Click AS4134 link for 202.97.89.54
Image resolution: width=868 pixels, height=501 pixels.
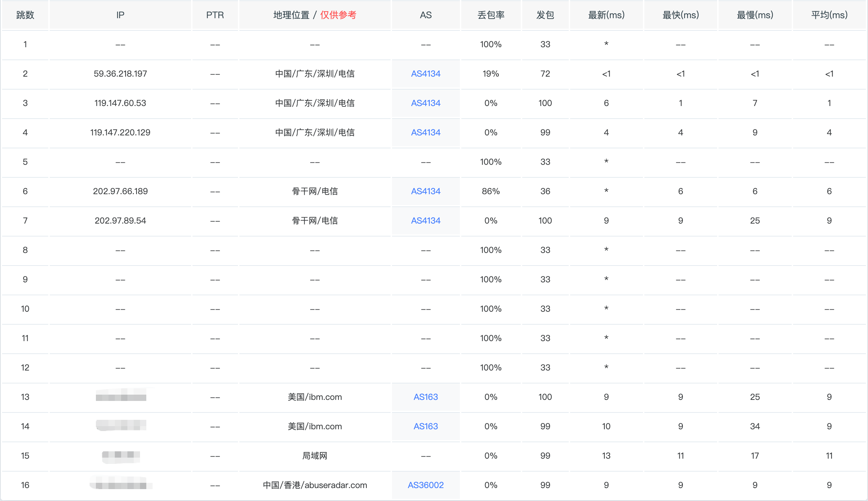[x=426, y=221]
